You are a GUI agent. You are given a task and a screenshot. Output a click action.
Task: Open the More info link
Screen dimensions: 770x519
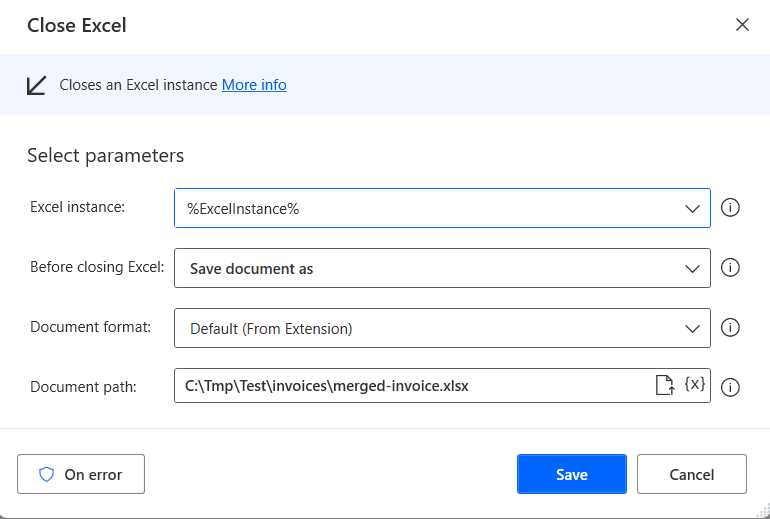pos(254,85)
